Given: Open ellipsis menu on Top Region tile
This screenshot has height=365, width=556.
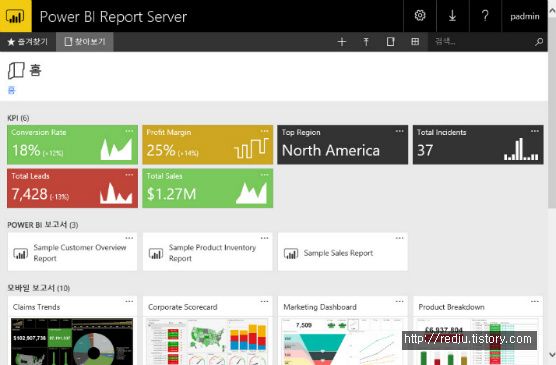Looking at the screenshot, I should (x=400, y=131).
